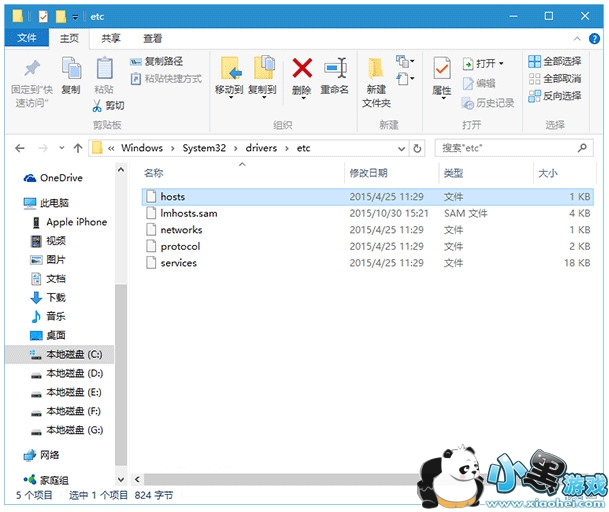The height and width of the screenshot is (512, 609).
Task: Expand address bar history dropdown
Action: [402, 148]
